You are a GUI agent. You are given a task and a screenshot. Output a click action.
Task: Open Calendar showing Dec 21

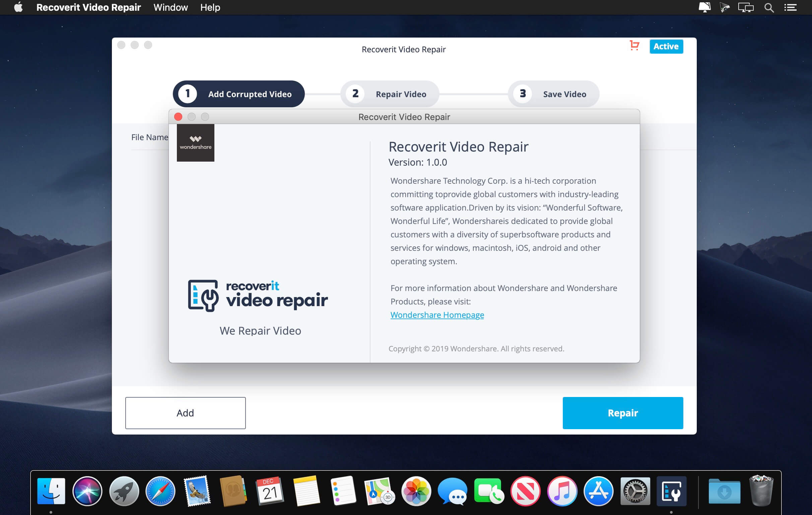(x=270, y=491)
